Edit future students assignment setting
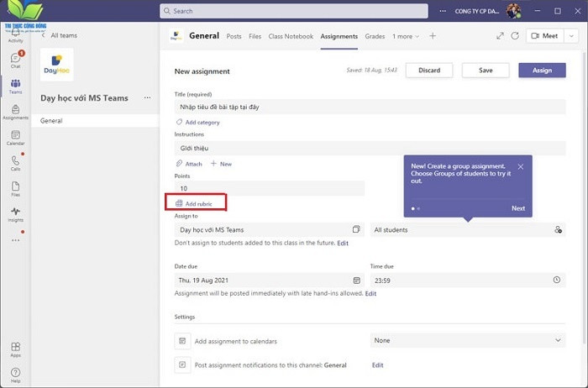The image size is (588, 388). tap(343, 243)
